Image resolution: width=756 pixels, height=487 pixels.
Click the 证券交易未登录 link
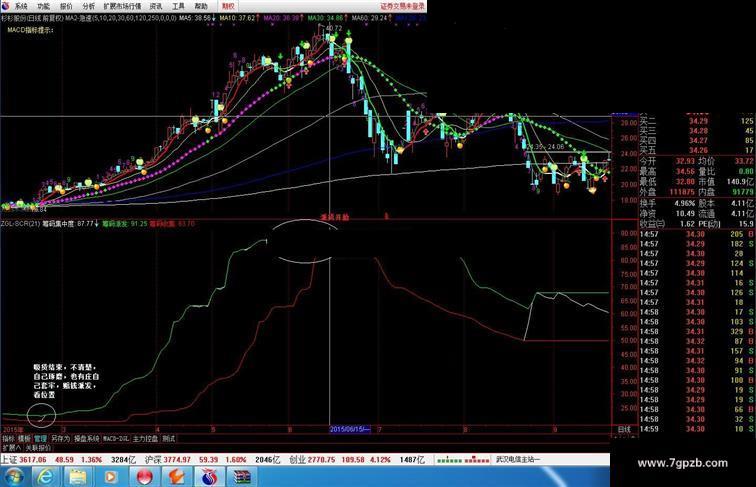point(403,6)
